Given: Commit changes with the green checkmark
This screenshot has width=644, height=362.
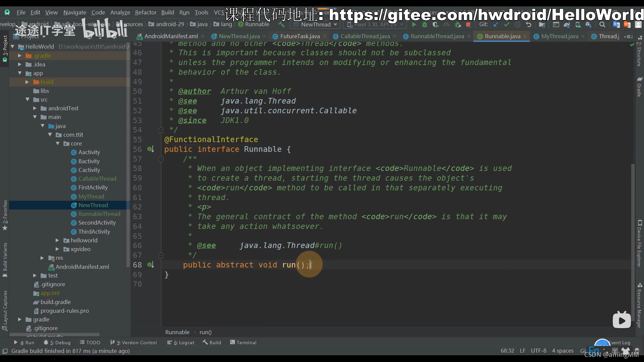Looking at the screenshot, I should pyautogui.click(x=506, y=24).
